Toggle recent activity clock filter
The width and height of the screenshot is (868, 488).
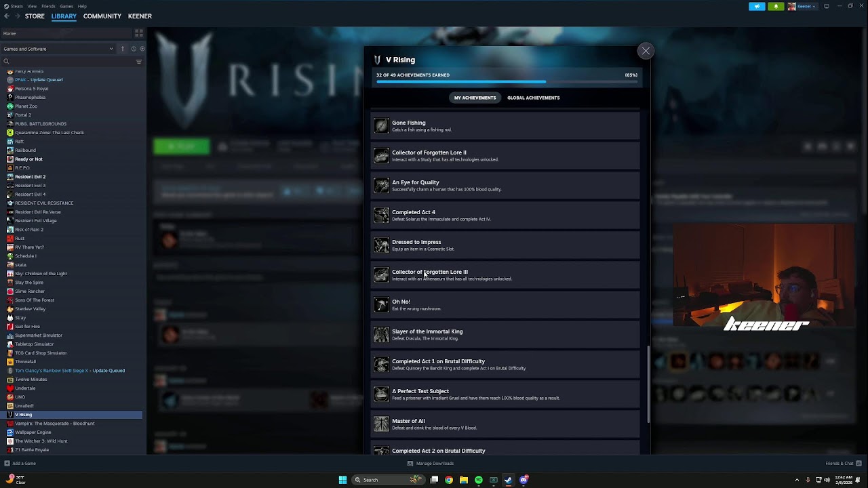(134, 49)
